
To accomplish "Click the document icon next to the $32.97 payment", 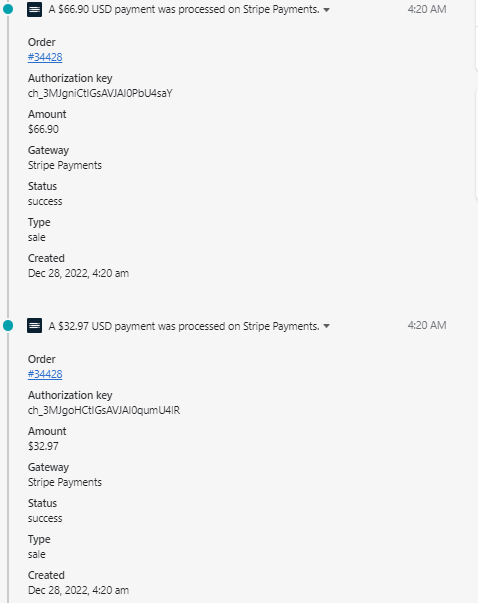I will [x=35, y=326].
